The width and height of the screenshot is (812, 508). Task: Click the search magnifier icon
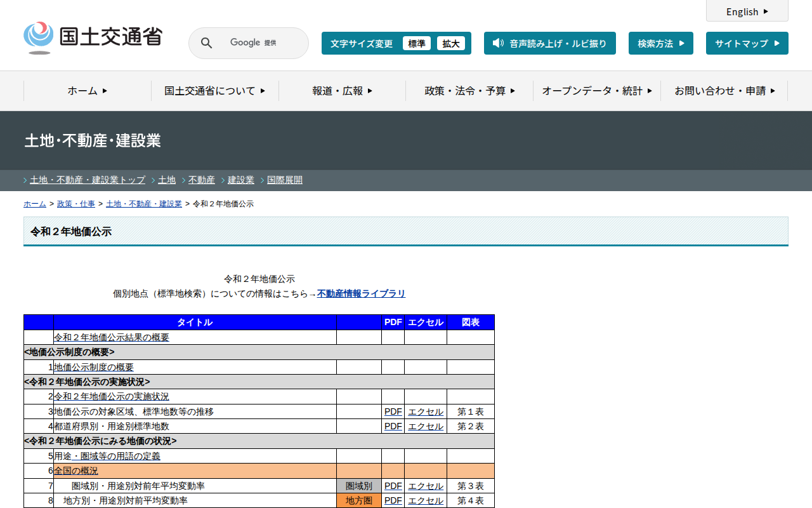click(x=206, y=43)
